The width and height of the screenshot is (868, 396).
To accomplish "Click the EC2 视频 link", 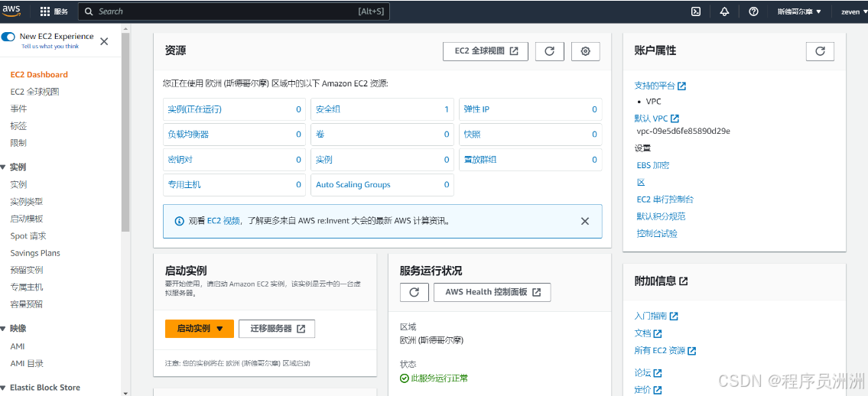I will (223, 221).
